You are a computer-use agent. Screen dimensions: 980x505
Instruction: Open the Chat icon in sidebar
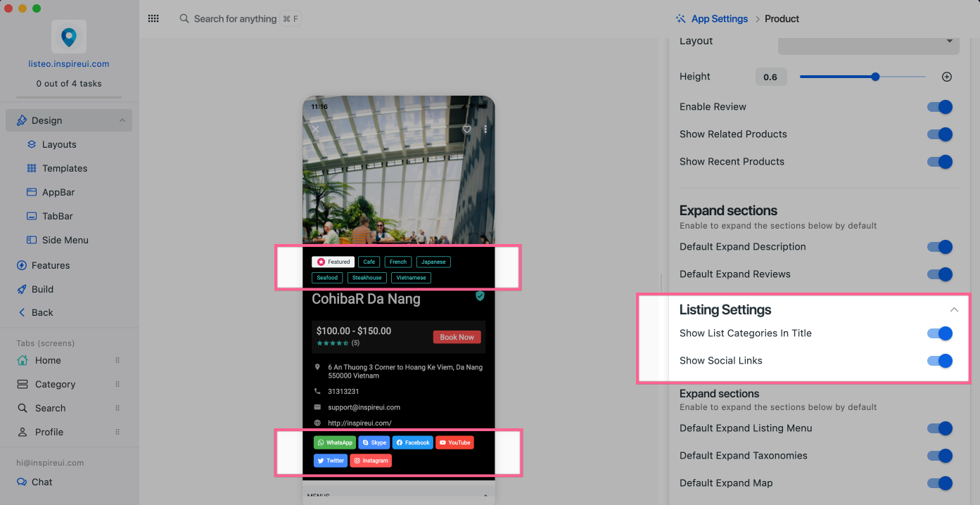tap(22, 482)
